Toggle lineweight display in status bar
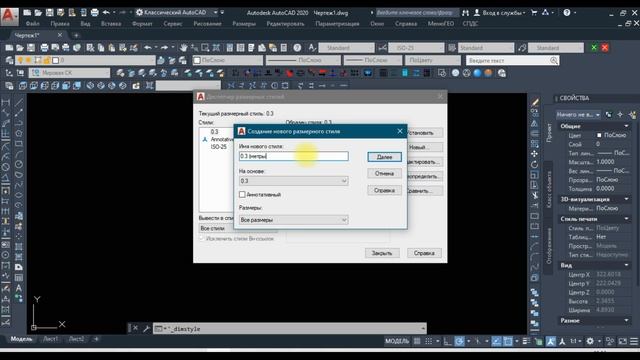 click(x=526, y=341)
